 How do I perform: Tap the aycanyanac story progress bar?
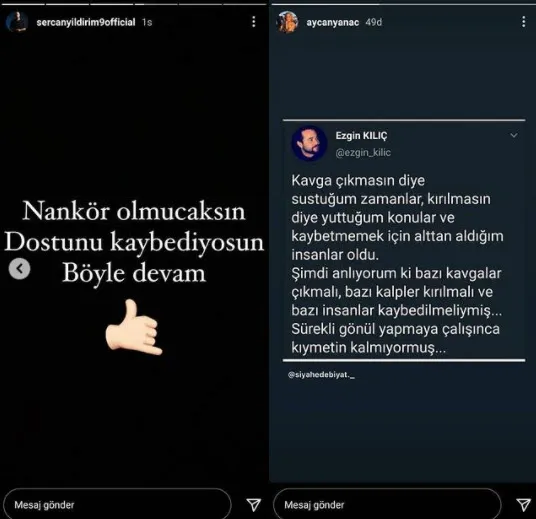coord(403,4)
